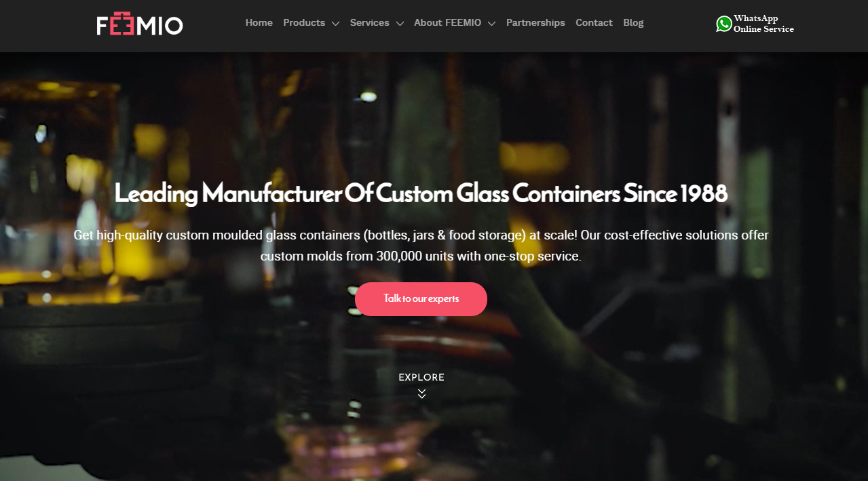Open the Products menu label

coord(304,22)
